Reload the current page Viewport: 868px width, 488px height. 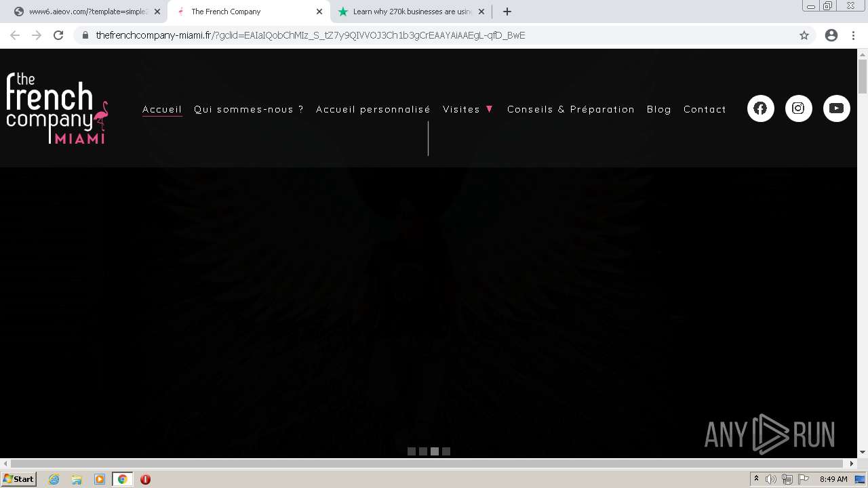pyautogui.click(x=58, y=35)
